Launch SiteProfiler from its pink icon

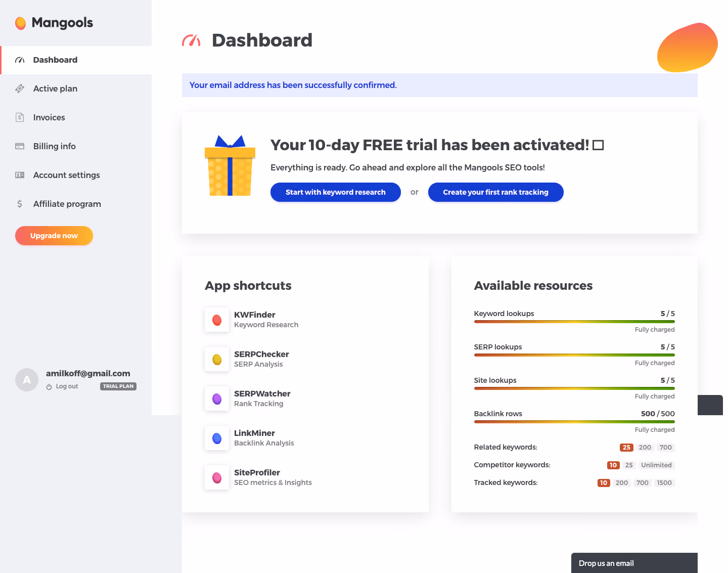217,477
